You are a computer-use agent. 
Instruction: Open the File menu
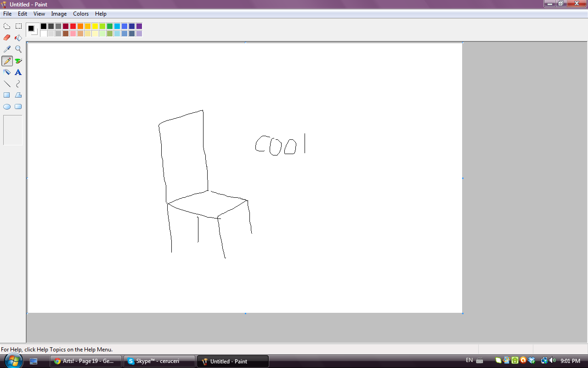7,14
